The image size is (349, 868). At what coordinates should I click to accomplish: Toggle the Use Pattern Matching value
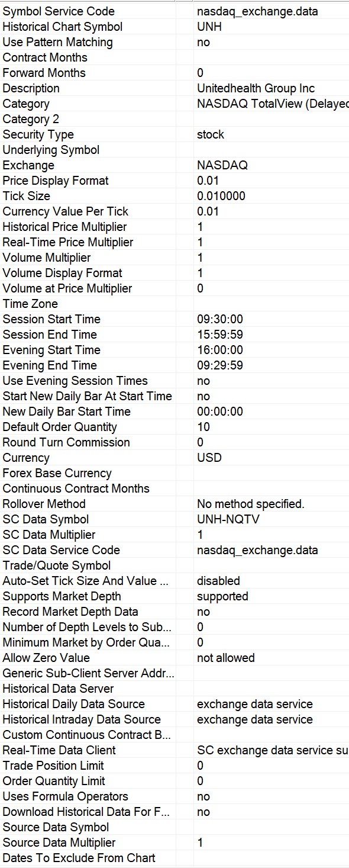(x=272, y=42)
